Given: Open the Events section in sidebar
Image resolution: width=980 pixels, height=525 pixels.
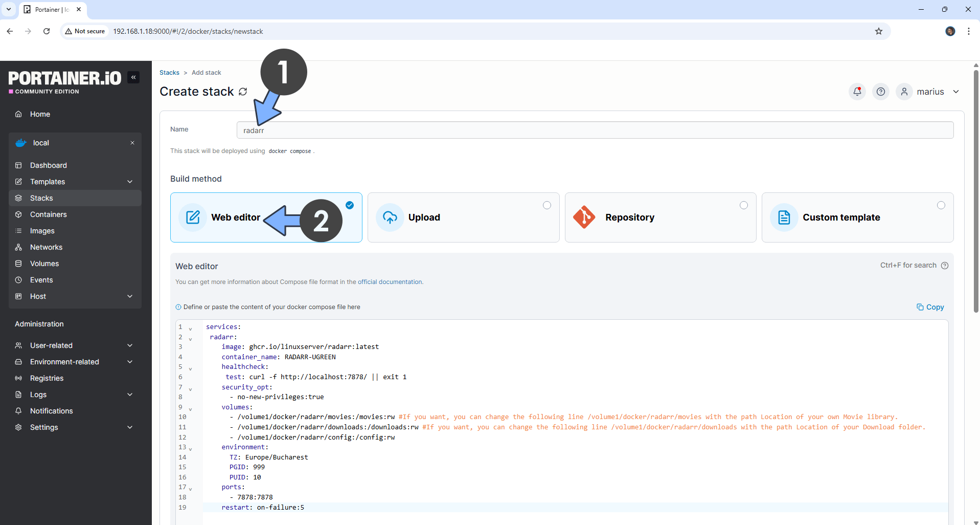Looking at the screenshot, I should coord(42,280).
